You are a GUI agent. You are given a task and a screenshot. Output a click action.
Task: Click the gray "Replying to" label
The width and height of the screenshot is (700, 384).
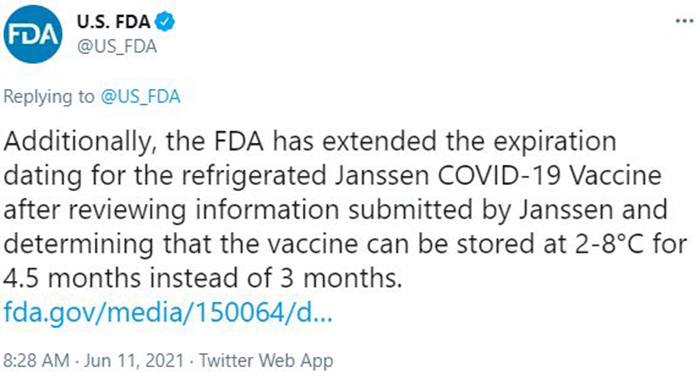pyautogui.click(x=49, y=97)
